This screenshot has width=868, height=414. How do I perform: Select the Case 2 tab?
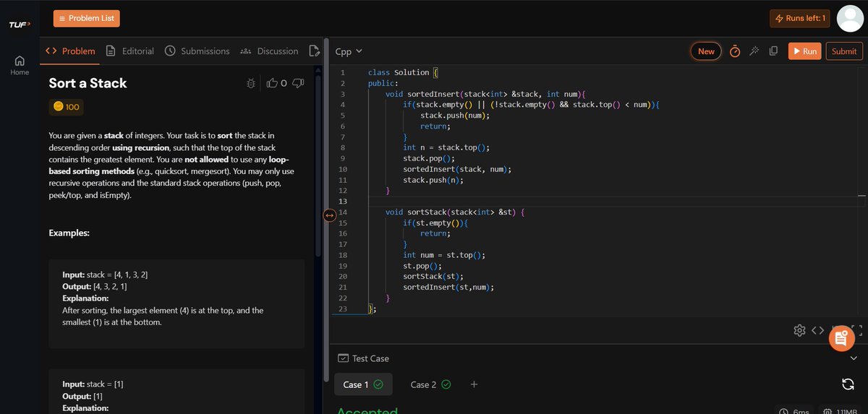430,384
